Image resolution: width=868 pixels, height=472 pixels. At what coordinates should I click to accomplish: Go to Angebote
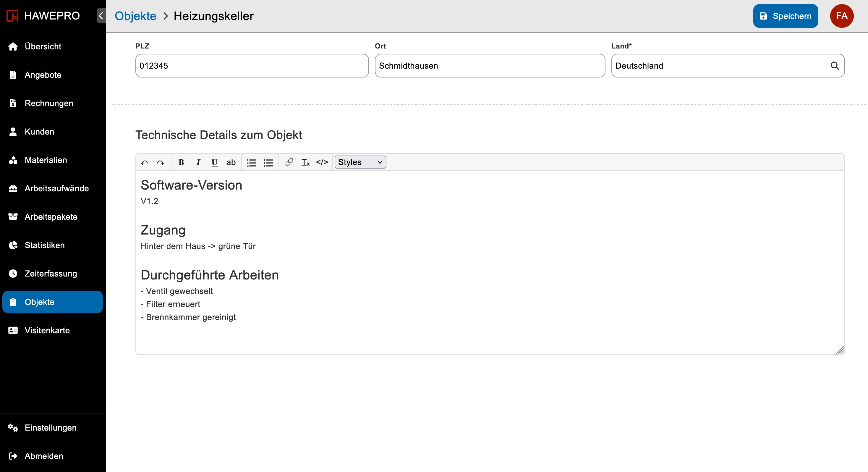pyautogui.click(x=53, y=75)
